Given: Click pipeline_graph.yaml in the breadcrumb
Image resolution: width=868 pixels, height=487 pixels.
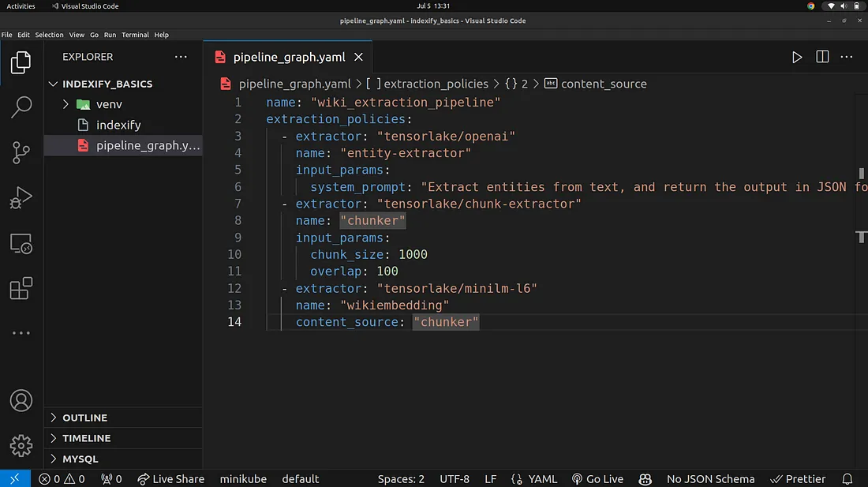Looking at the screenshot, I should coord(294,84).
